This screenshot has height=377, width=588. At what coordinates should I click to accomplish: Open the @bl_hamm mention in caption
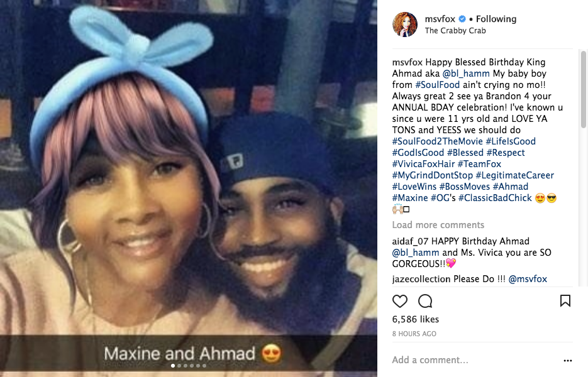(466, 74)
